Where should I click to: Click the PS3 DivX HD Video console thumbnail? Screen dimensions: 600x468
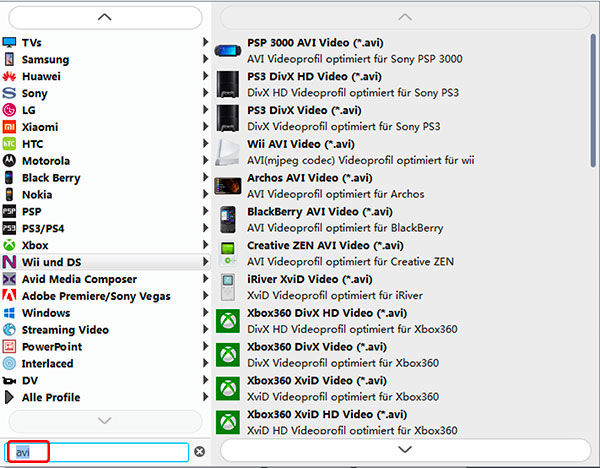(228, 84)
